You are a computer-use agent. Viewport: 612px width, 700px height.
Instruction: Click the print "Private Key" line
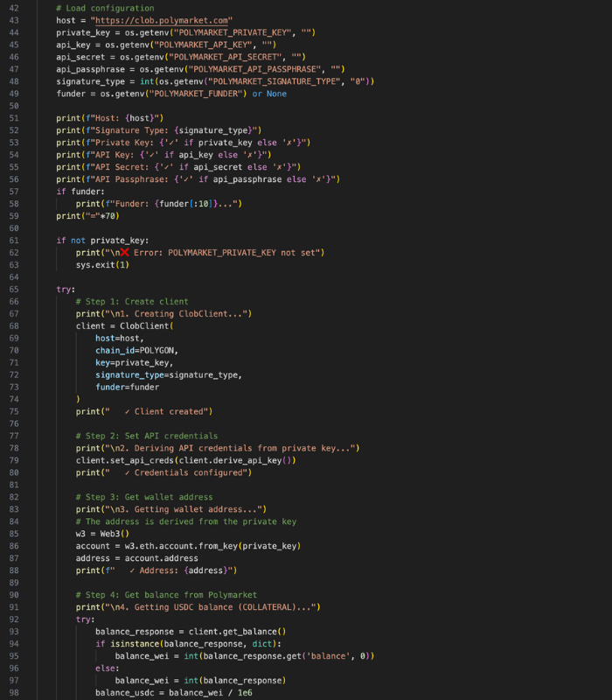pos(184,143)
